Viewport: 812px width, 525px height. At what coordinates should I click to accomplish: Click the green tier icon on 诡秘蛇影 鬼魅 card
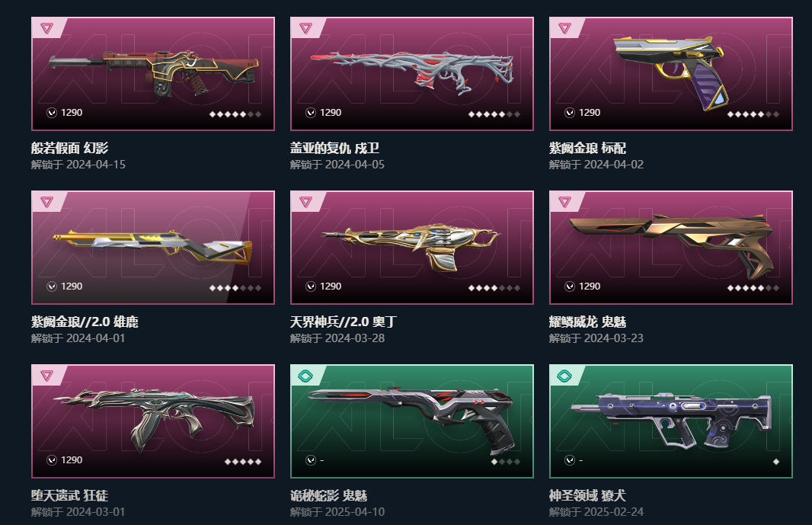click(x=305, y=376)
